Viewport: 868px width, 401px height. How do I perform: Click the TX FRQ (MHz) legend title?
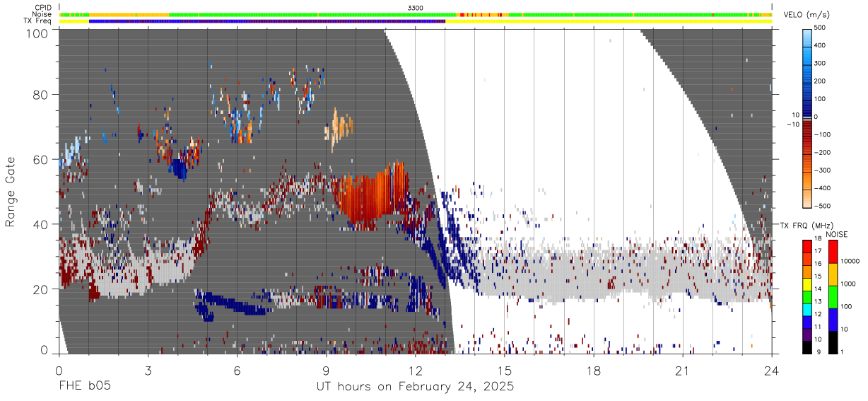tap(807, 226)
